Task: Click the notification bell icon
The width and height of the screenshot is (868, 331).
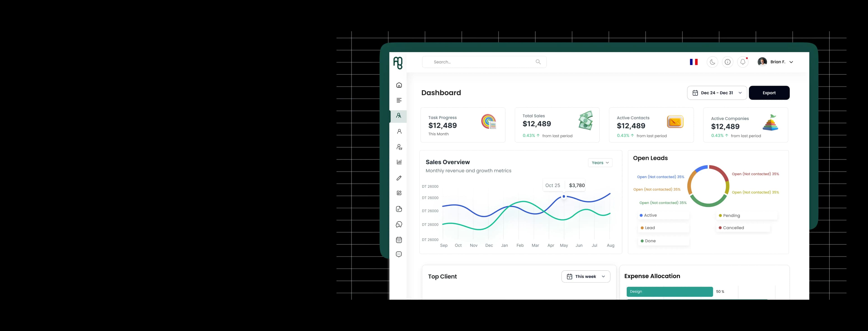Action: (x=743, y=62)
